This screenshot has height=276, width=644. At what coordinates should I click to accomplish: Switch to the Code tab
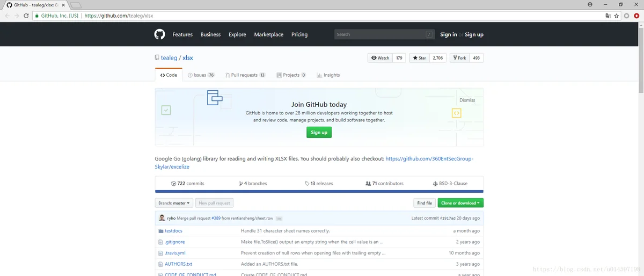click(169, 75)
